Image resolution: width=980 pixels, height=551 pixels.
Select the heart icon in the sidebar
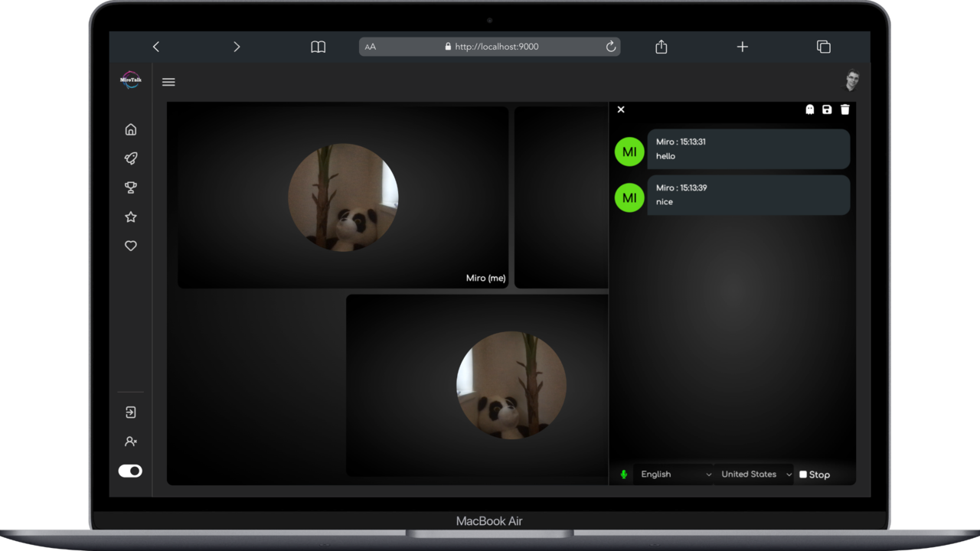pyautogui.click(x=130, y=246)
